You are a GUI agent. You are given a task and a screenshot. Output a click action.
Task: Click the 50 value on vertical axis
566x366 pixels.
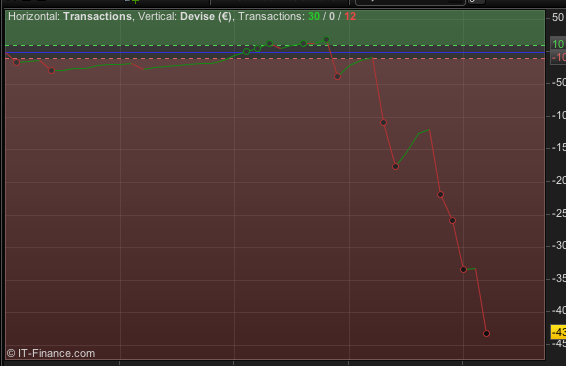558,17
